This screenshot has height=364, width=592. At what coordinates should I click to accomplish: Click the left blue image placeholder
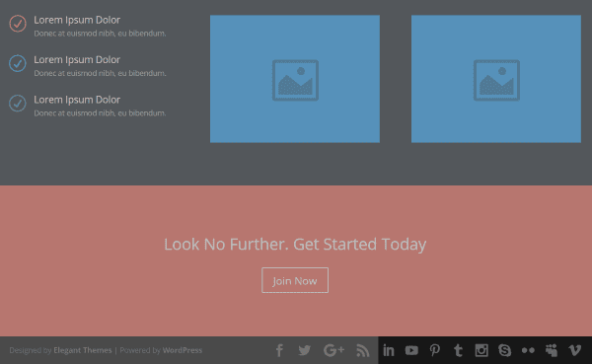295,79
